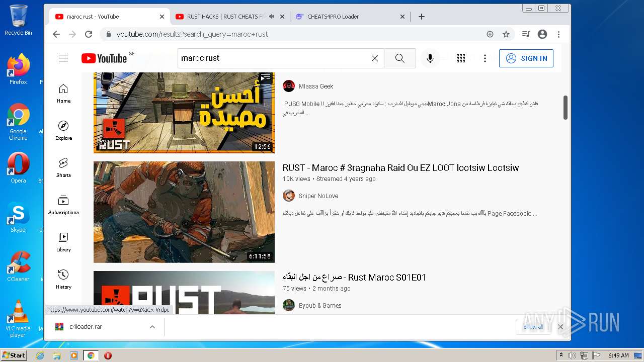This screenshot has width=644, height=362.
Task: Close the maroc rust tab
Action: (x=162, y=17)
